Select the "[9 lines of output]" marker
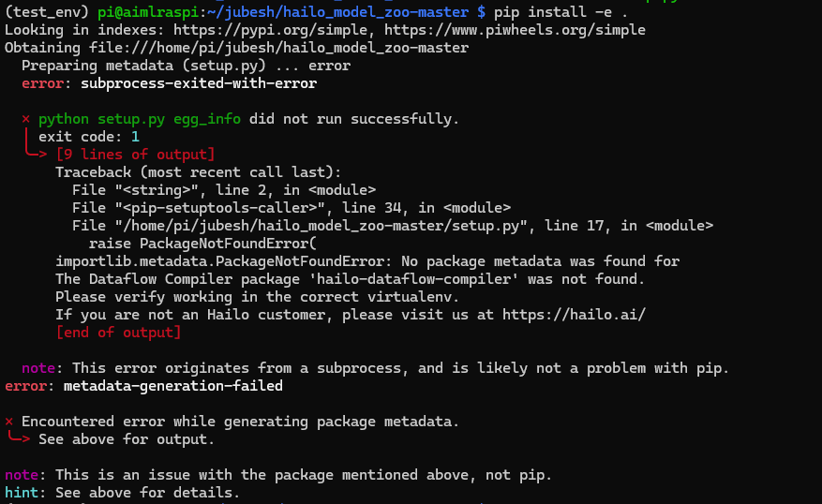This screenshot has width=822, height=504. (x=135, y=154)
